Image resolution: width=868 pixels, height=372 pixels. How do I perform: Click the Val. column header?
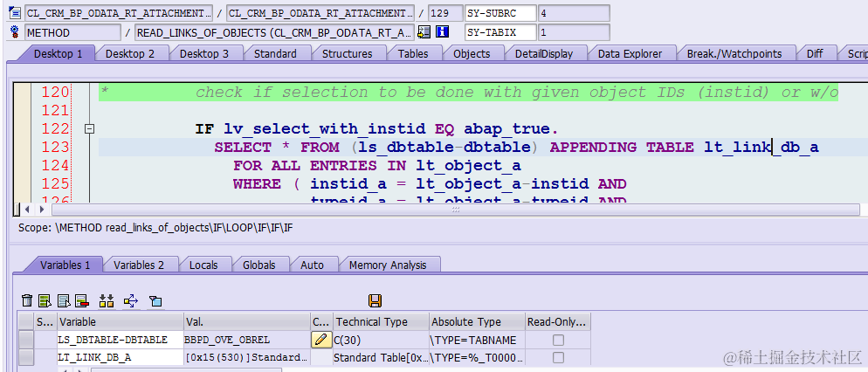click(247, 321)
